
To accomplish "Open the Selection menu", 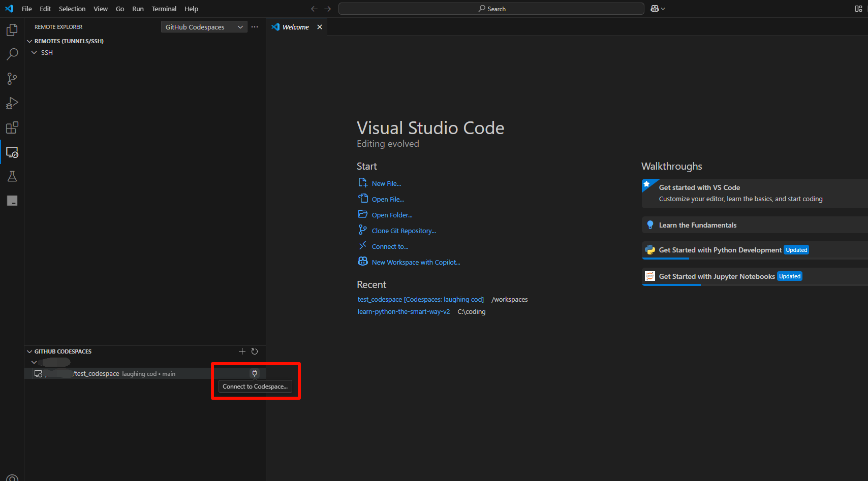I will click(72, 9).
